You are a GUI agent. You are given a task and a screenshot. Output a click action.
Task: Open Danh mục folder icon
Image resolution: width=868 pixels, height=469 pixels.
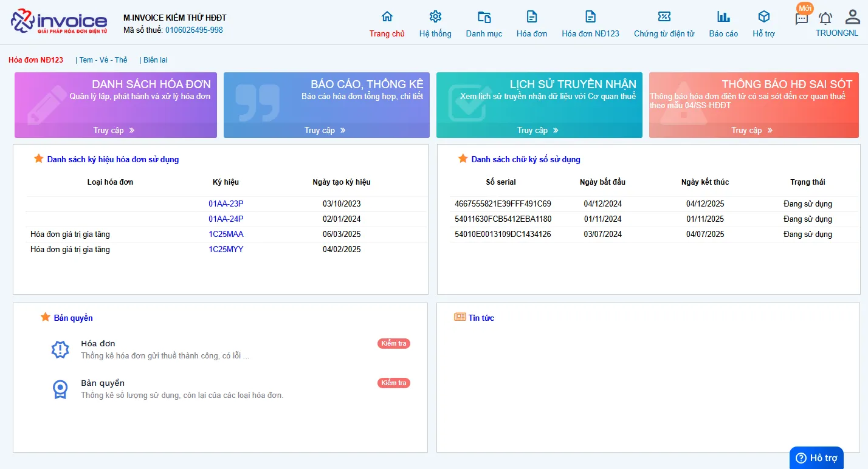(484, 16)
